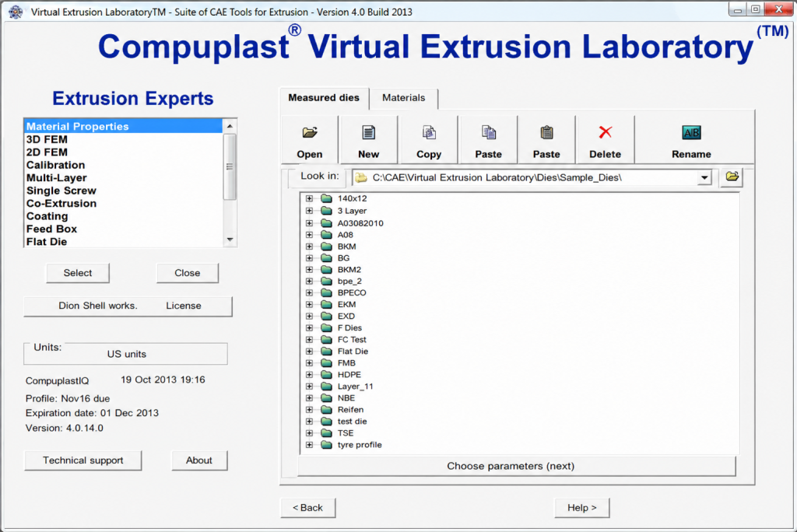Pick Coating in the experts list
Viewport: 797px width, 532px height.
click(123, 216)
